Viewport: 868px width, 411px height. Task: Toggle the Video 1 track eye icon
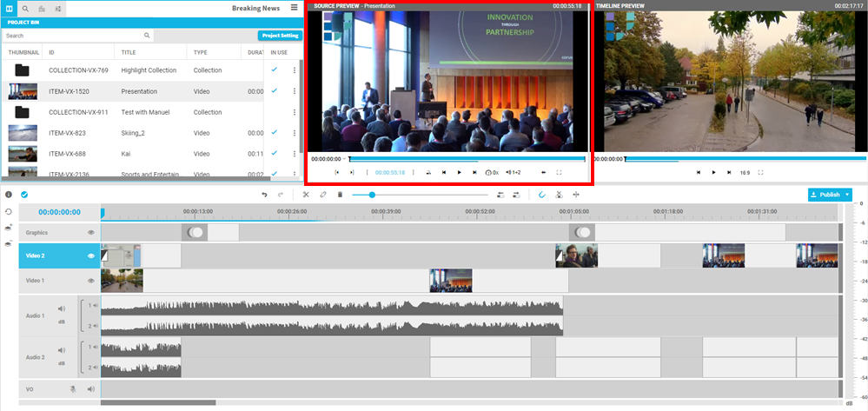(90, 281)
